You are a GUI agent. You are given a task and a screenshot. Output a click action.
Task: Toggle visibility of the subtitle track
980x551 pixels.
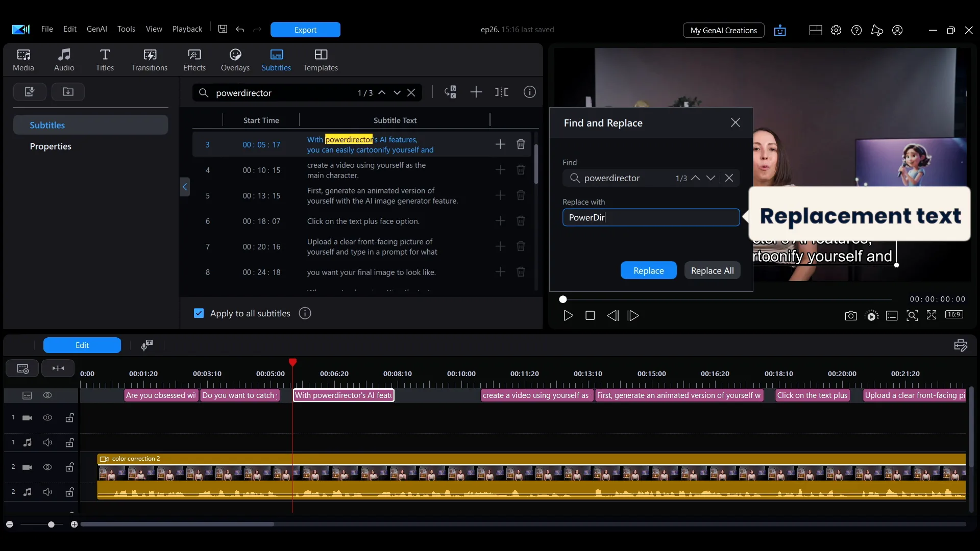tap(47, 395)
